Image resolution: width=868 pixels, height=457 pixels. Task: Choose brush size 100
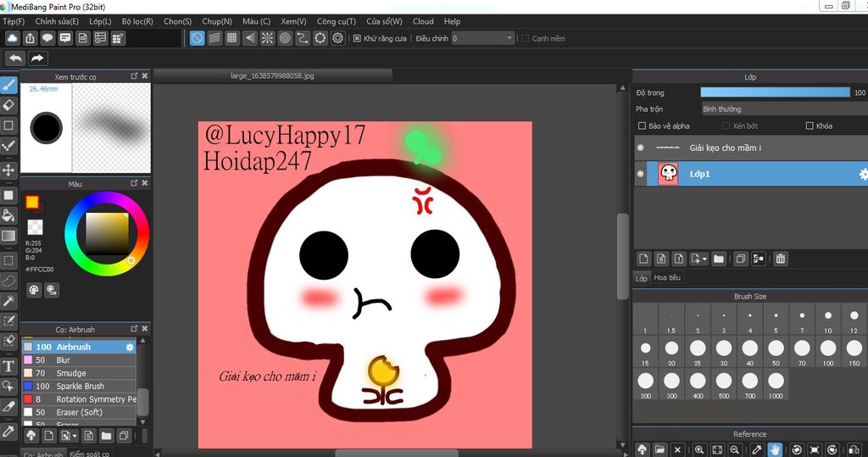(x=827, y=353)
